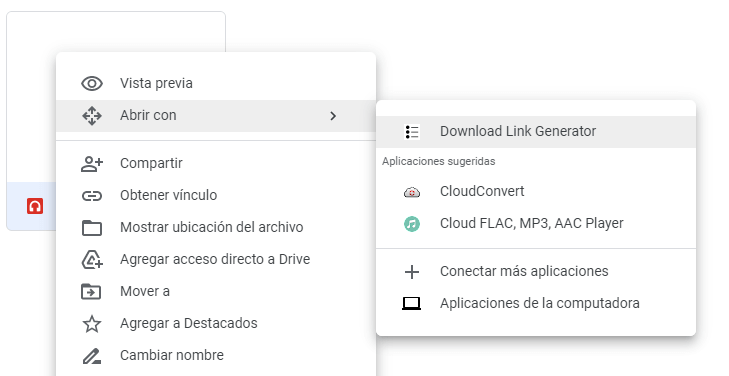Click the plus icon beside Conectar más aplicaciones
729x376 pixels.
(x=412, y=272)
